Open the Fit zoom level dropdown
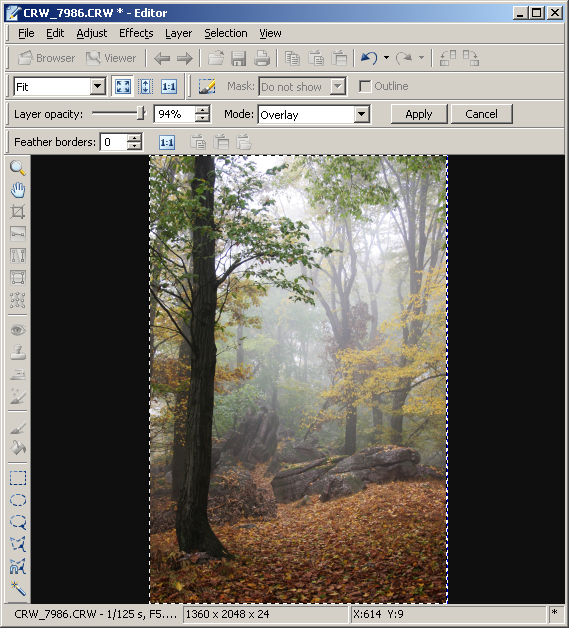 tap(97, 87)
